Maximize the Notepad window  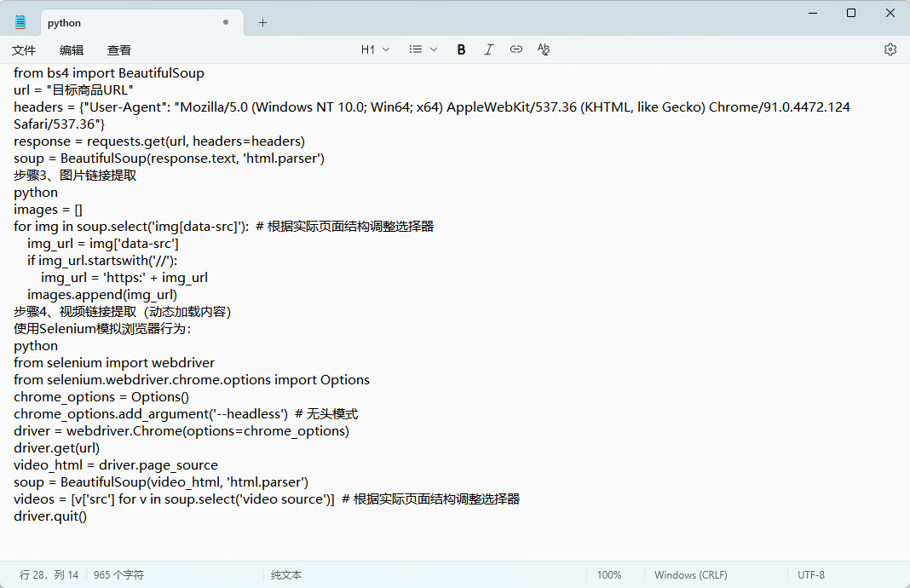point(851,13)
